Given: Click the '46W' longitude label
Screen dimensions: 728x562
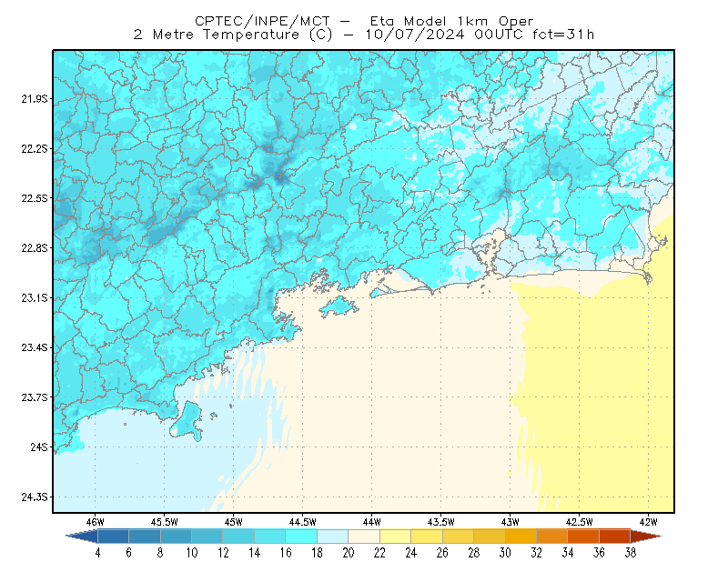Looking at the screenshot, I should pos(96,522).
